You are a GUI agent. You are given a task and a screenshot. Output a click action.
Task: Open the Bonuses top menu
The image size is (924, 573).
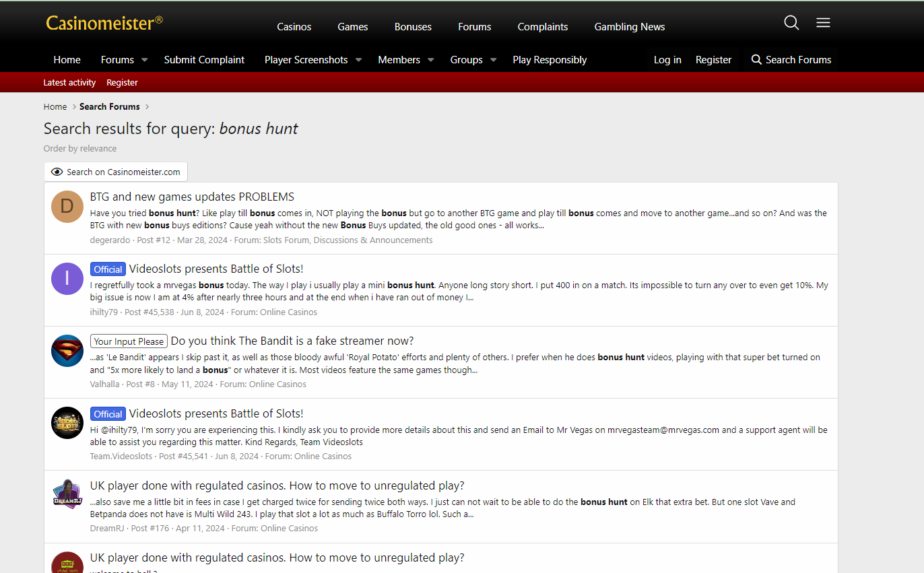[413, 27]
